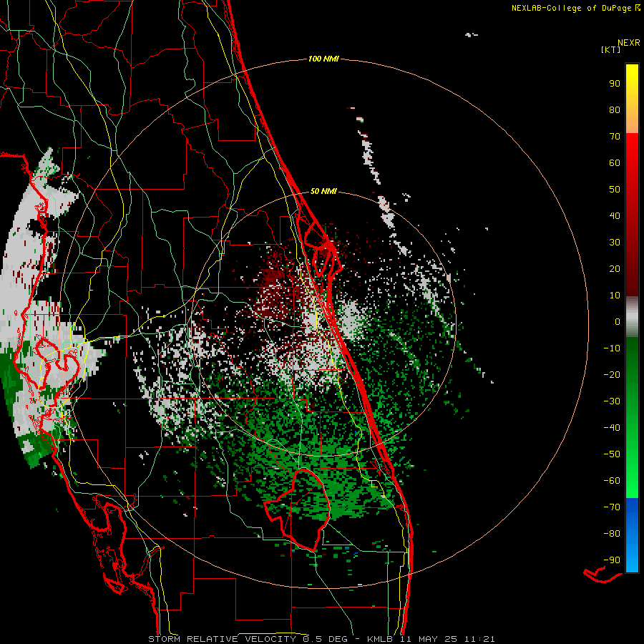Click the 0 knot scale value
The height and width of the screenshot is (644, 644).
coord(618,322)
